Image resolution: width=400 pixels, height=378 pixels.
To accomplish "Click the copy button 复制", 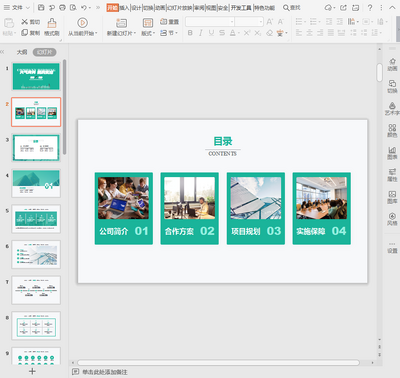I will 31,33.
